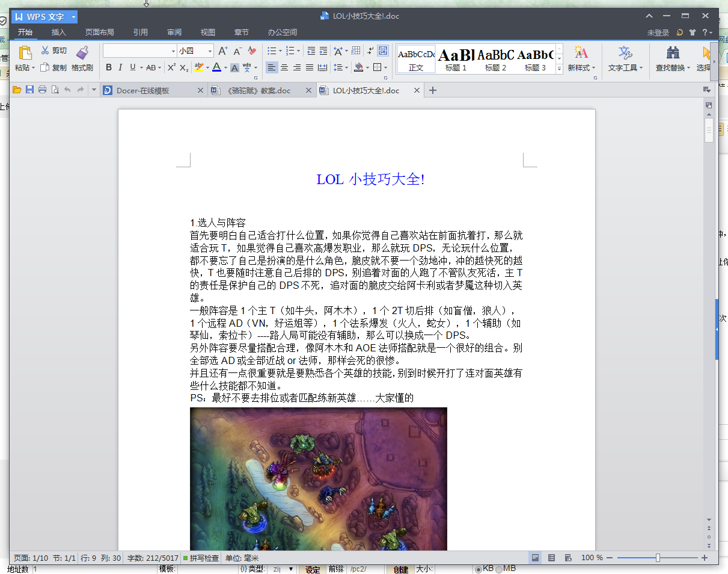The image size is (728, 574).
Task: Align text left
Action: pos(272,67)
